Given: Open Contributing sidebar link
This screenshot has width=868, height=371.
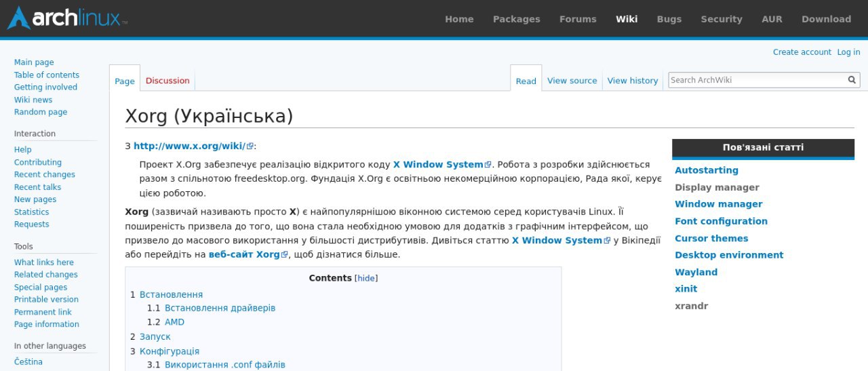Looking at the screenshot, I should 38,163.
